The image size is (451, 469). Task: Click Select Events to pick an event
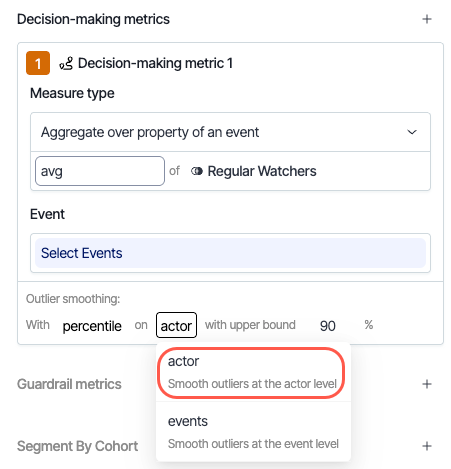[230, 253]
